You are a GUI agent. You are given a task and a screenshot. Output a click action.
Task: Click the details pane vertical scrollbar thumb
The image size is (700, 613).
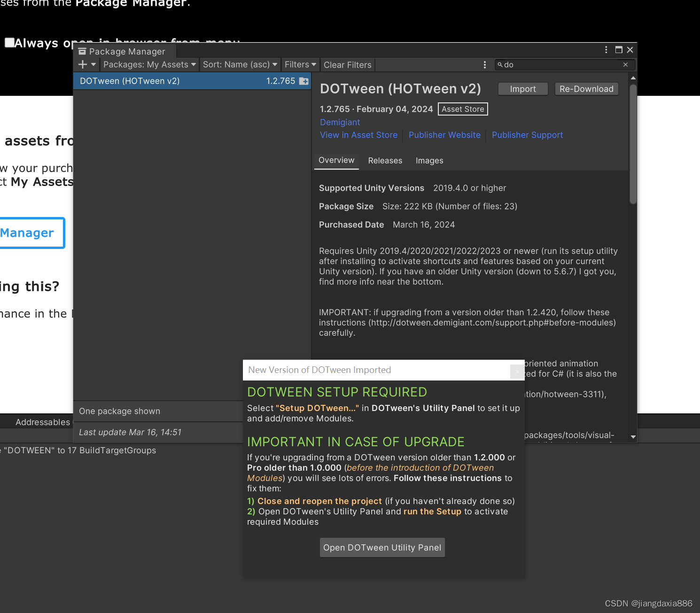coord(633,144)
